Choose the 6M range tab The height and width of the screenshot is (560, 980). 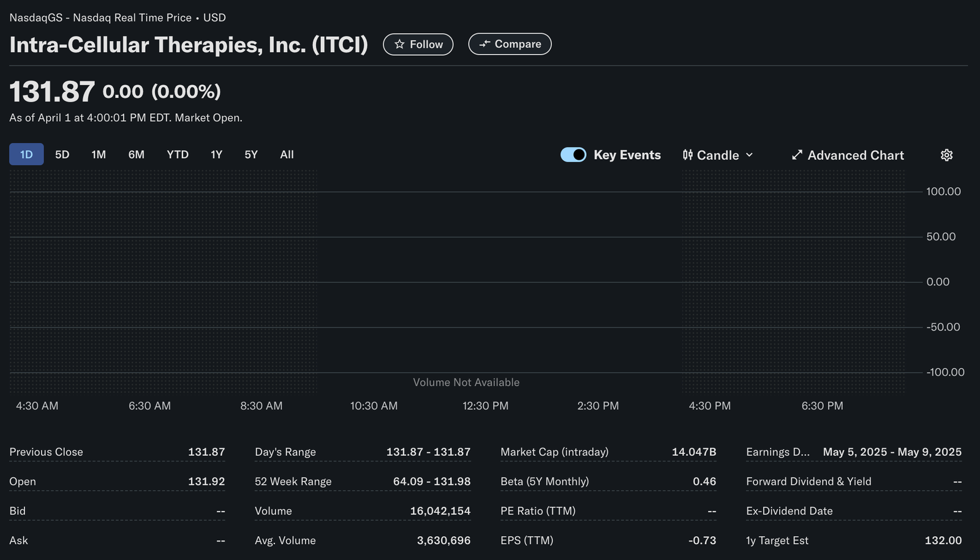pyautogui.click(x=136, y=154)
